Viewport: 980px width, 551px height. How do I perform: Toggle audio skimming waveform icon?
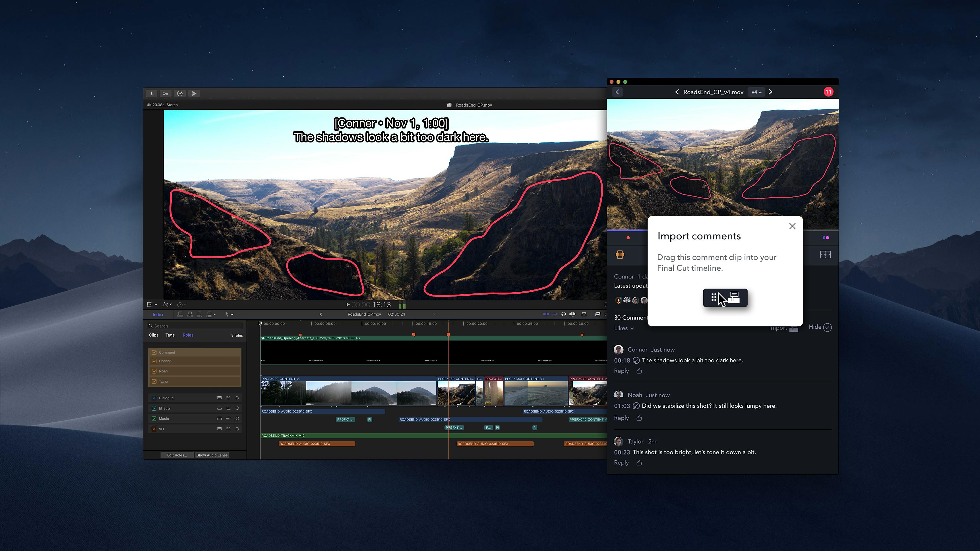click(555, 314)
